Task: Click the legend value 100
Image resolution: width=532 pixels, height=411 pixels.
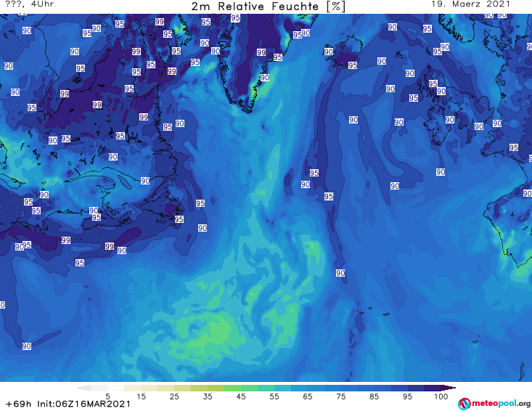Action: pos(441,396)
